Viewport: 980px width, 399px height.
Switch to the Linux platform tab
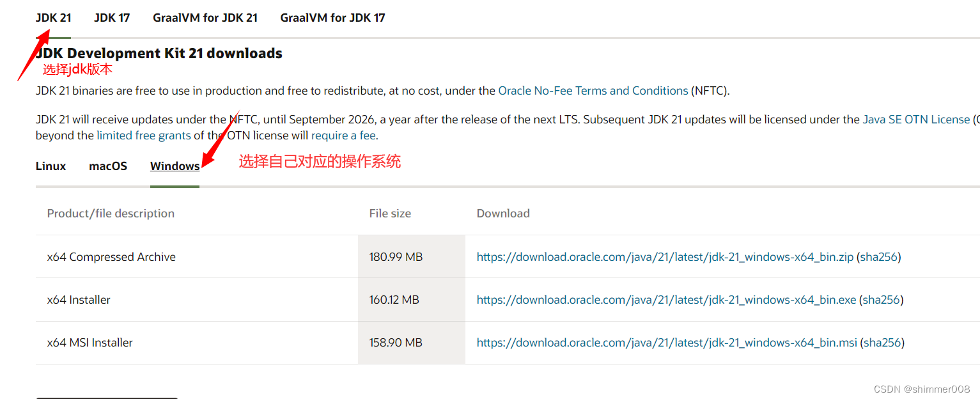click(x=51, y=166)
